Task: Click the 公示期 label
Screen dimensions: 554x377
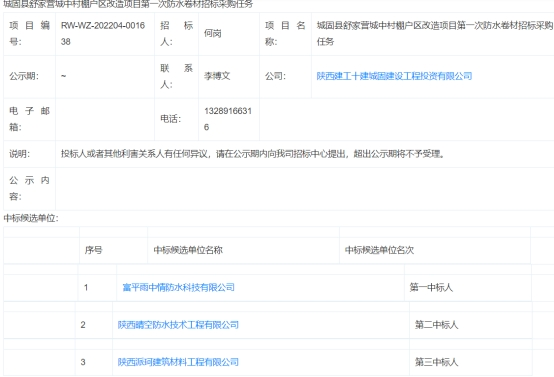Action: (x=24, y=76)
